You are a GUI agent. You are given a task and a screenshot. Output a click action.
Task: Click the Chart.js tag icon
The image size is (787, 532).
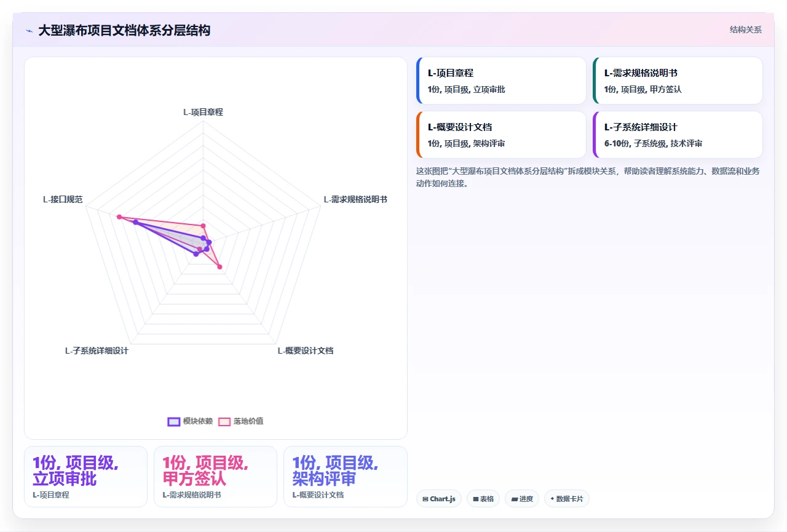[x=425, y=499]
